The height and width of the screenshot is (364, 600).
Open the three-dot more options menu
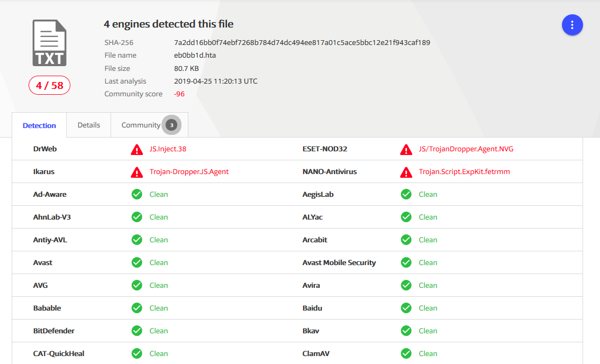click(572, 25)
